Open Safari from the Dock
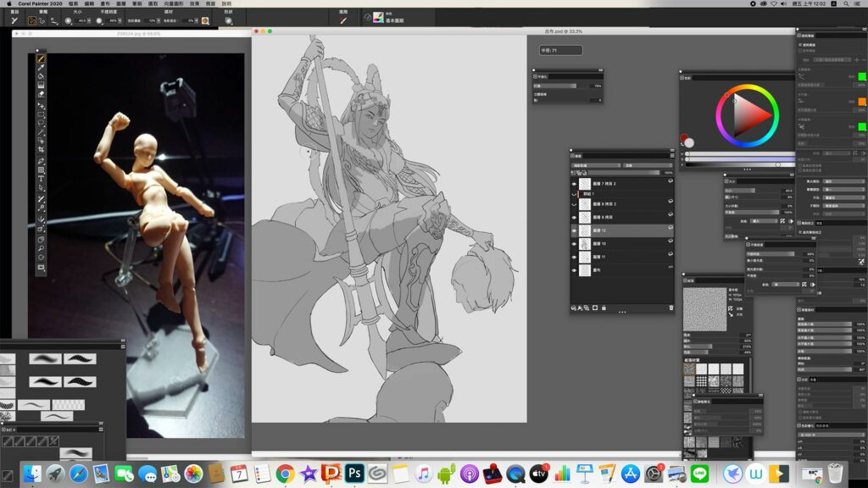Viewport: 868px width, 488px height. (78, 474)
